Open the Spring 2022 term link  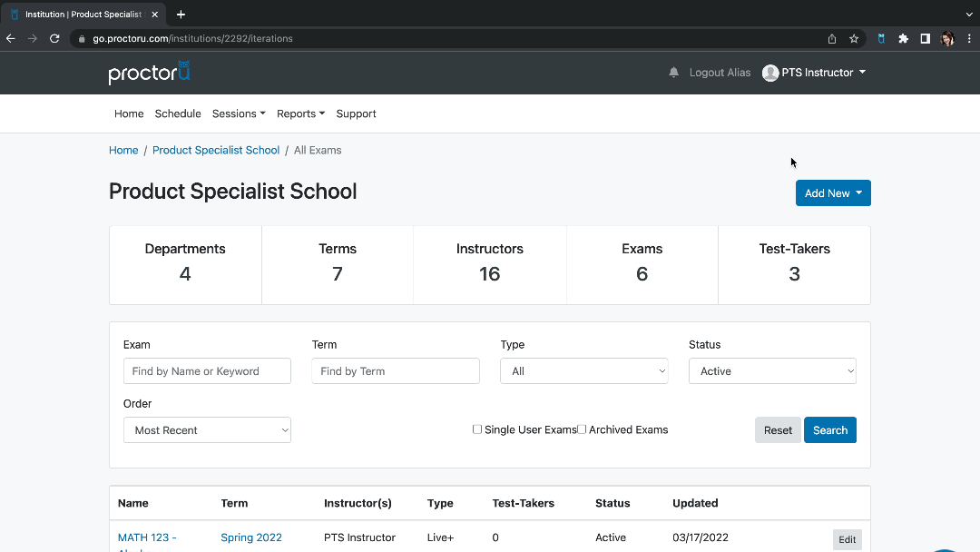[x=251, y=537]
